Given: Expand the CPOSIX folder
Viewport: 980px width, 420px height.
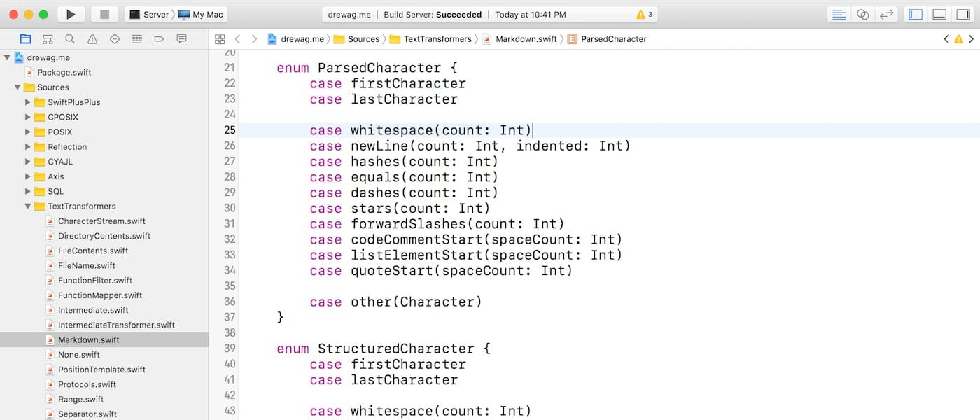Looking at the screenshot, I should [28, 117].
